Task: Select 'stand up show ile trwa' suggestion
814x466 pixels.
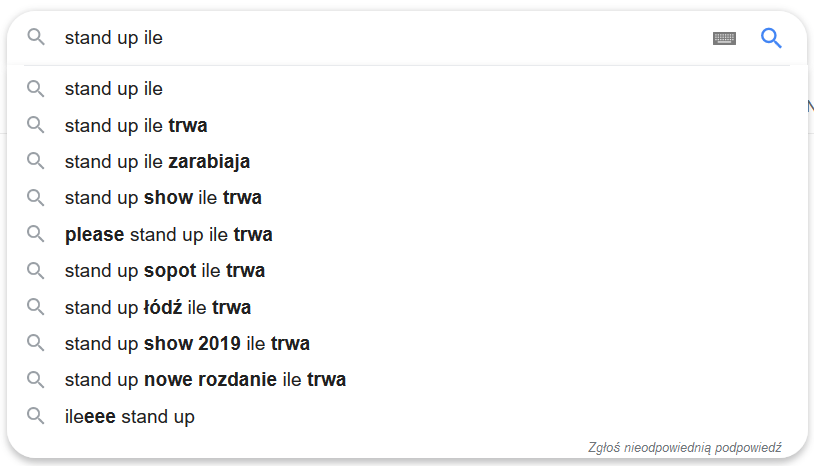Action: (163, 197)
